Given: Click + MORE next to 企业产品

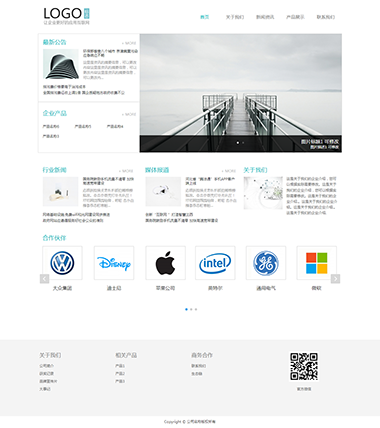Looking at the screenshot, I should pyautogui.click(x=129, y=114).
